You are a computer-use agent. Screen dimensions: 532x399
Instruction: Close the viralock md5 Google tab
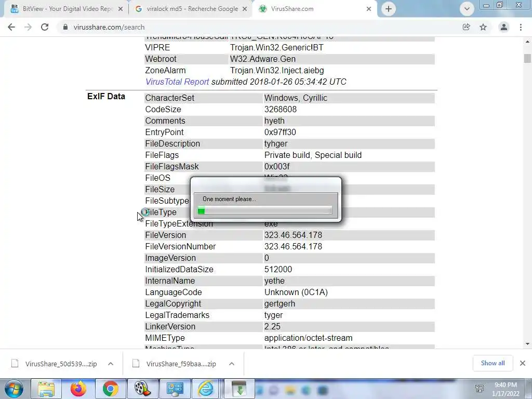245,9
